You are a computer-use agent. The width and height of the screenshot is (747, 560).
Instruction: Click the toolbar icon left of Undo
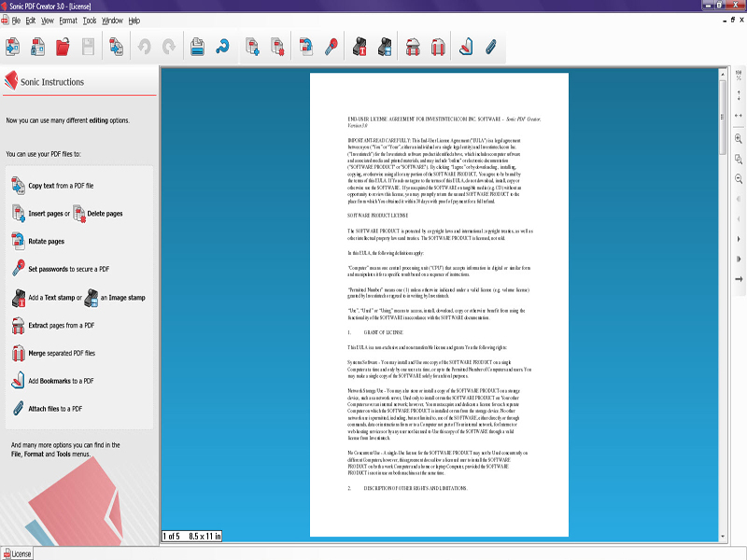click(116, 48)
